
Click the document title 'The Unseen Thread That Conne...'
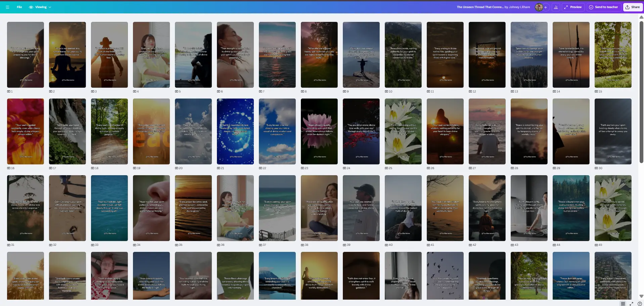(x=480, y=7)
